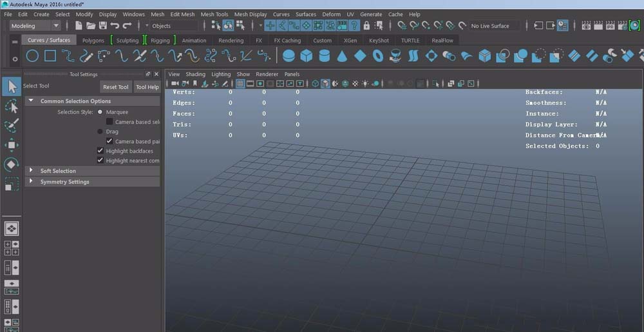The height and width of the screenshot is (332, 644).
Task: Click the NURBS Torus shelf icon
Action: (378, 55)
